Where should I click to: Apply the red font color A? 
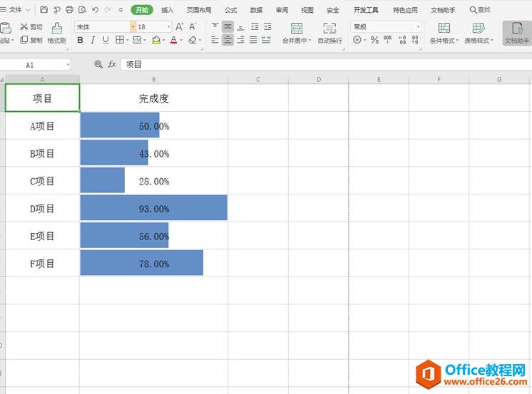pos(174,40)
